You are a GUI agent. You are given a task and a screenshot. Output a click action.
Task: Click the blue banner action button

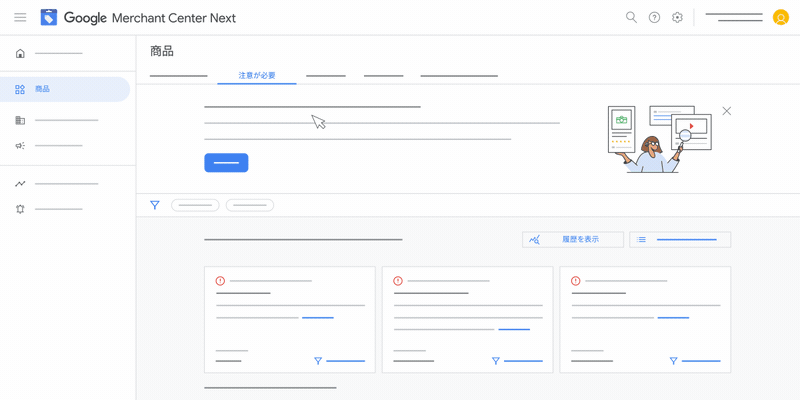click(226, 163)
